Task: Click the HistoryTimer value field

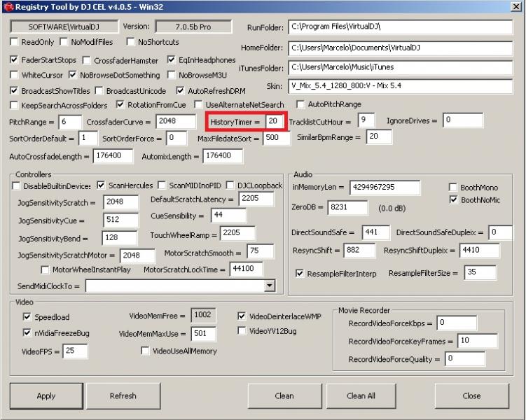Action: click(275, 121)
